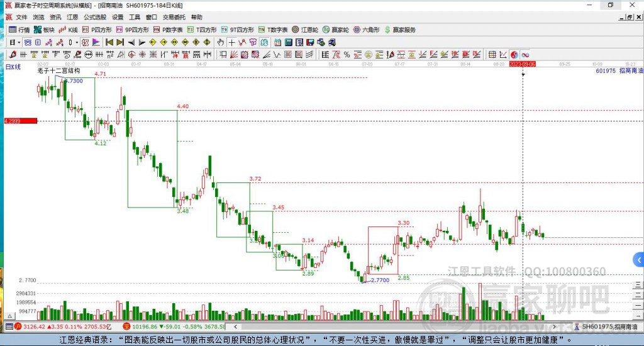Viewport: 644px width, 346px height.
Task: Click the 601975 招商南油 stock label
Action: click(x=619, y=70)
